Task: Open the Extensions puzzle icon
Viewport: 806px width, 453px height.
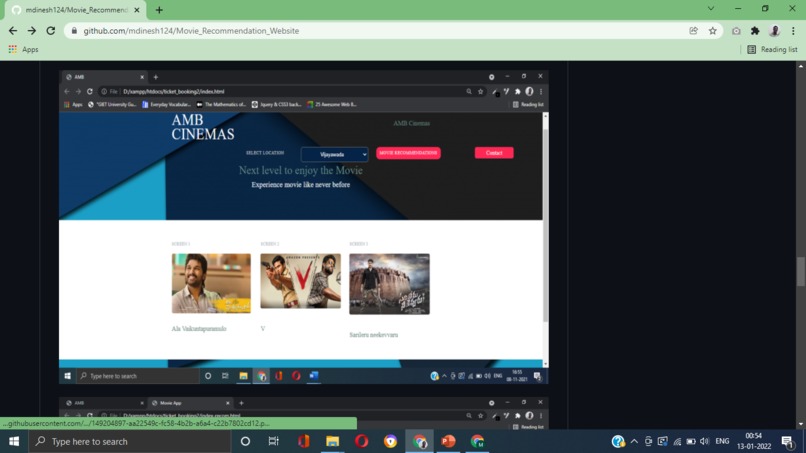Action: pyautogui.click(x=755, y=31)
